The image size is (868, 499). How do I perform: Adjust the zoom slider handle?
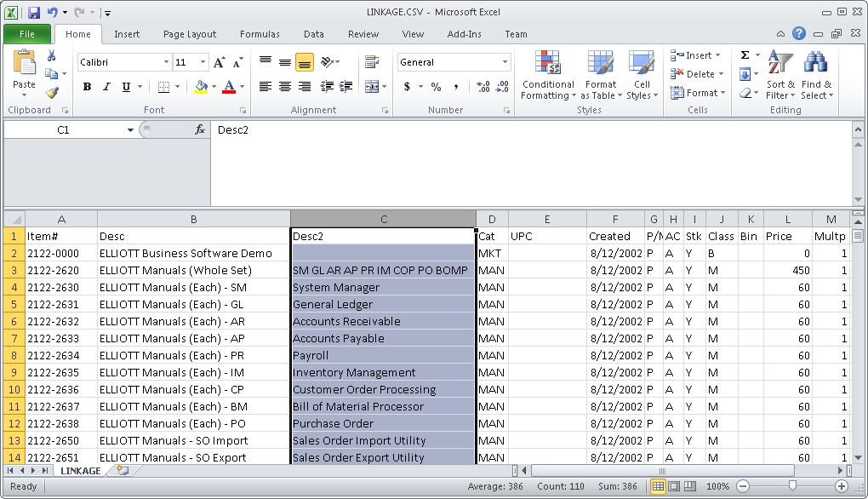[x=792, y=485]
